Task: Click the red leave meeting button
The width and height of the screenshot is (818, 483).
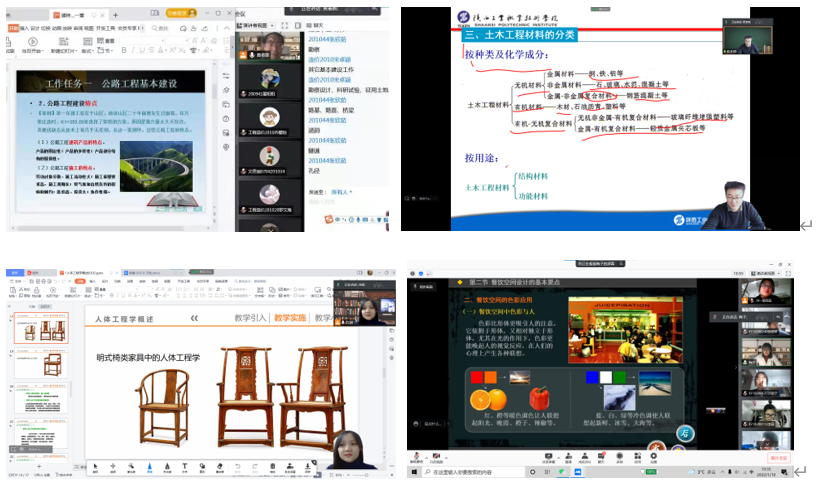Action: coord(779,456)
